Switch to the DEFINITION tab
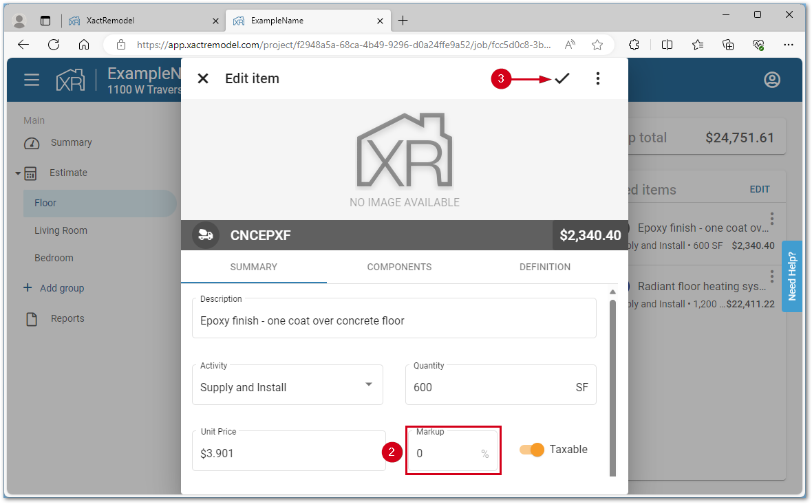The height and width of the screenshot is (504, 812). coord(545,267)
